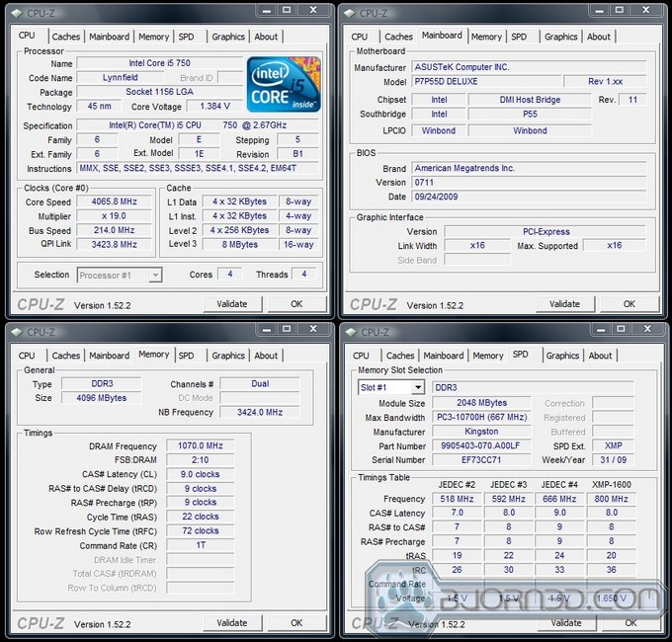Click Validate in the SPD window
Image resolution: width=672 pixels, height=642 pixels.
click(x=566, y=622)
